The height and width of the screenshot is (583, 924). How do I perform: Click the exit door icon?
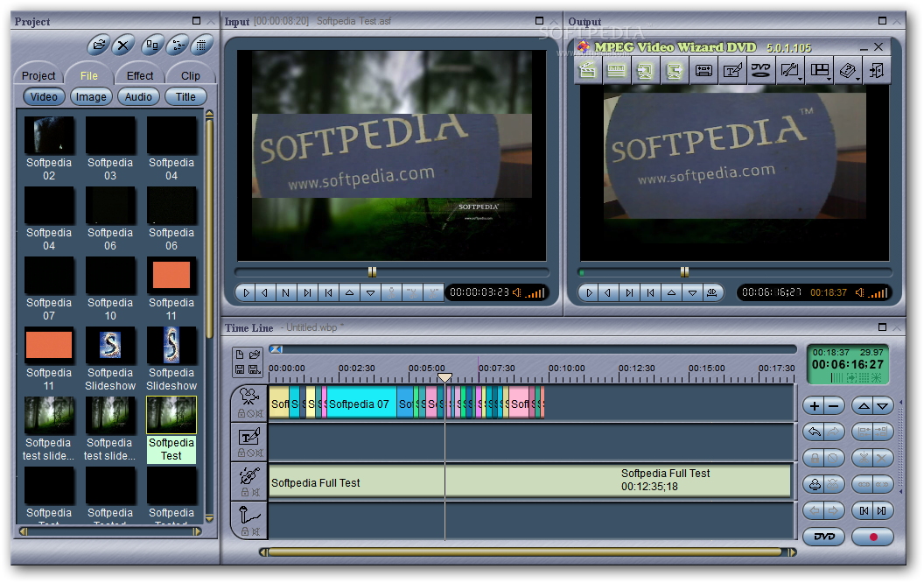click(877, 71)
